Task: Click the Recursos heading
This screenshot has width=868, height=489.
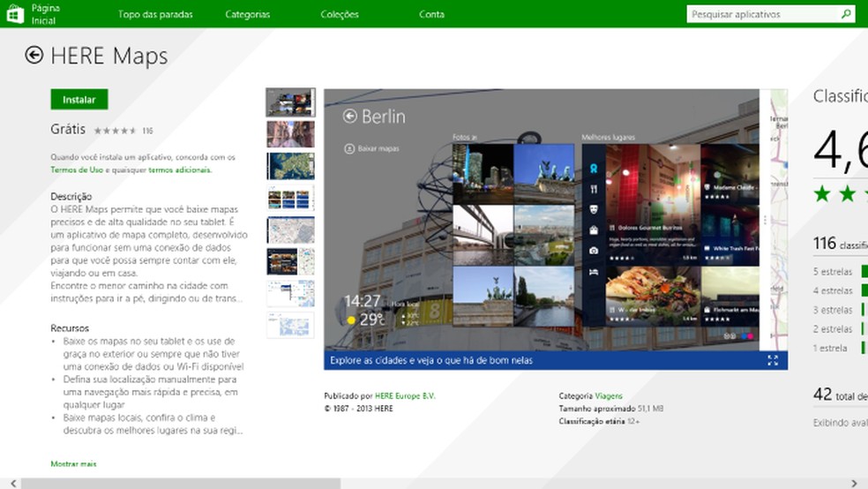Action: point(70,327)
